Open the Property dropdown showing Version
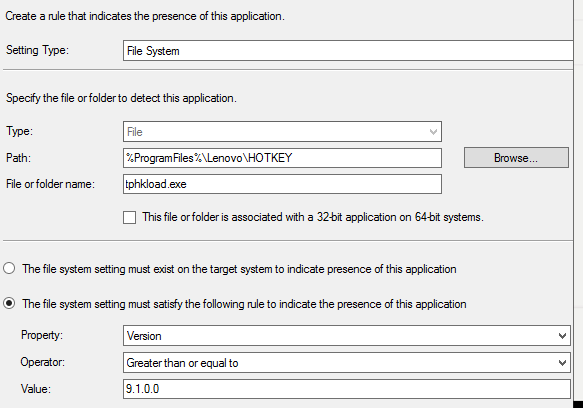Image resolution: width=583 pixels, height=408 pixels. point(347,336)
